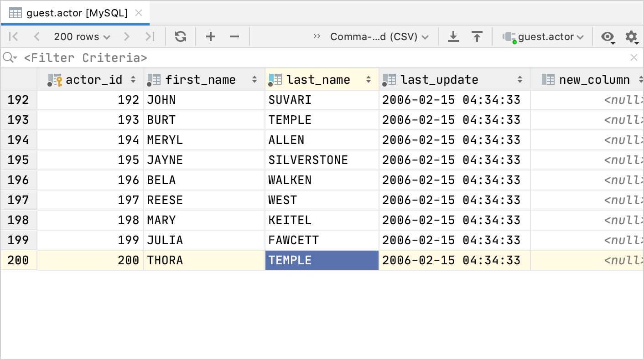This screenshot has width=644, height=360.
Task: Sort by the last_update sort arrows
Action: [520, 80]
